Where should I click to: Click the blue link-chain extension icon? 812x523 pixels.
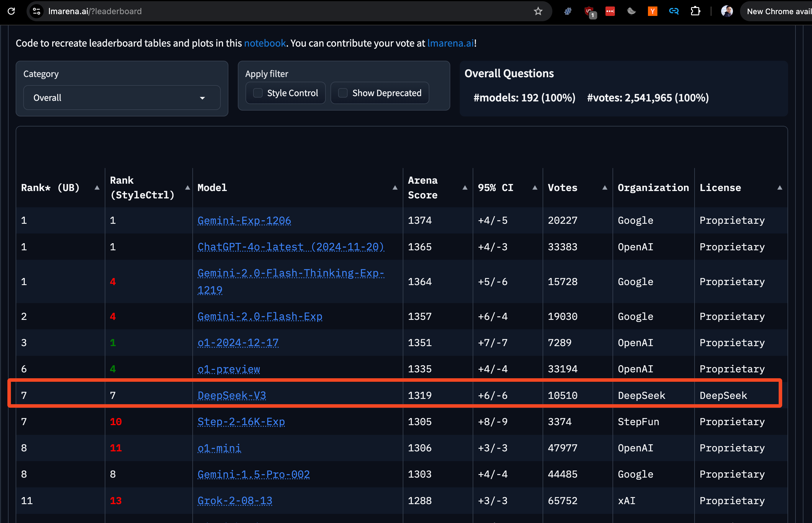(673, 11)
